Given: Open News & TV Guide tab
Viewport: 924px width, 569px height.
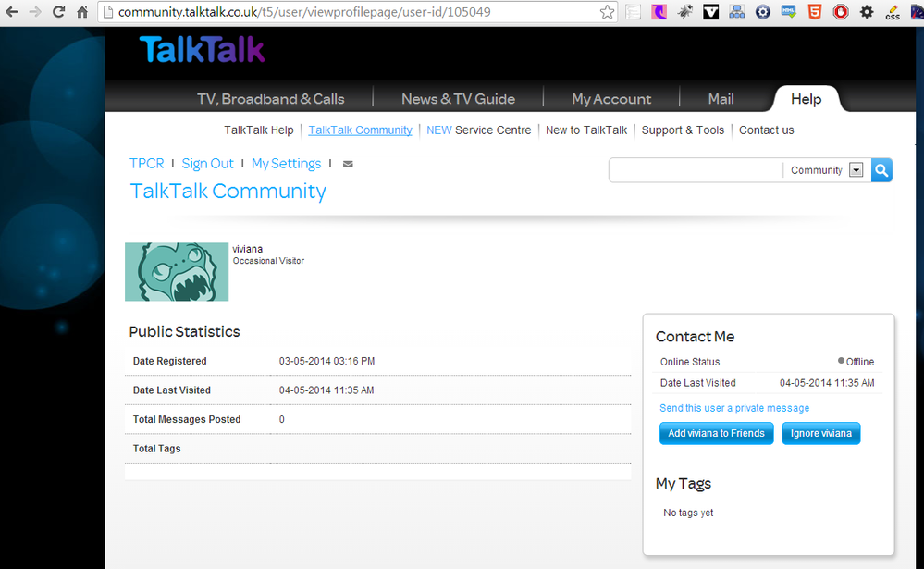Looking at the screenshot, I should point(458,99).
